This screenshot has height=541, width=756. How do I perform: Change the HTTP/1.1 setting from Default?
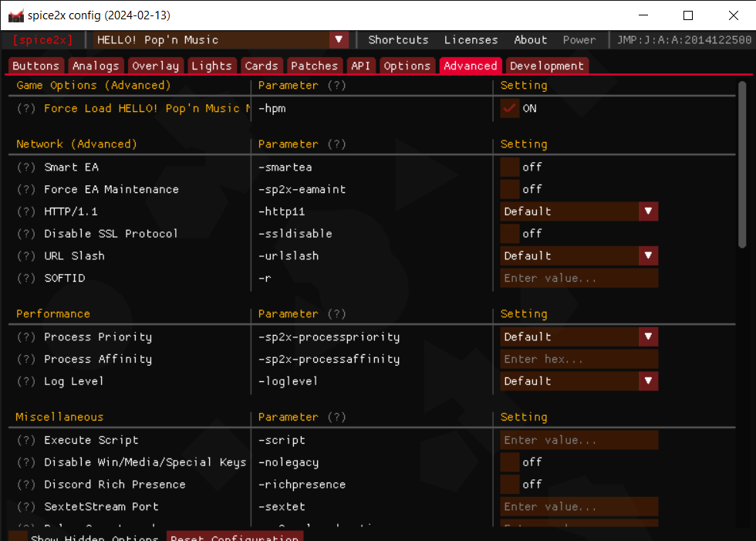[579, 211]
